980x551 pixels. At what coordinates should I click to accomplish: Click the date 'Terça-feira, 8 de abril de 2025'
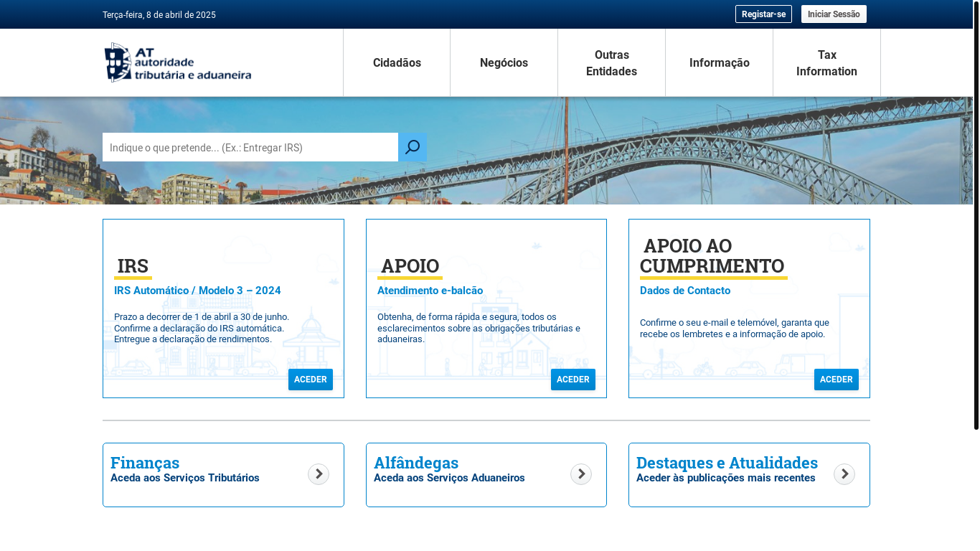(159, 15)
